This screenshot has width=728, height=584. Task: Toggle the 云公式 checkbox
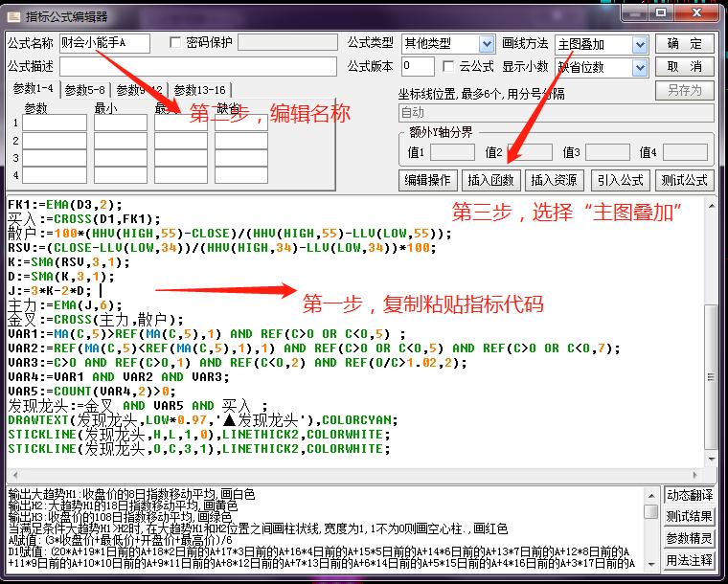coord(448,66)
